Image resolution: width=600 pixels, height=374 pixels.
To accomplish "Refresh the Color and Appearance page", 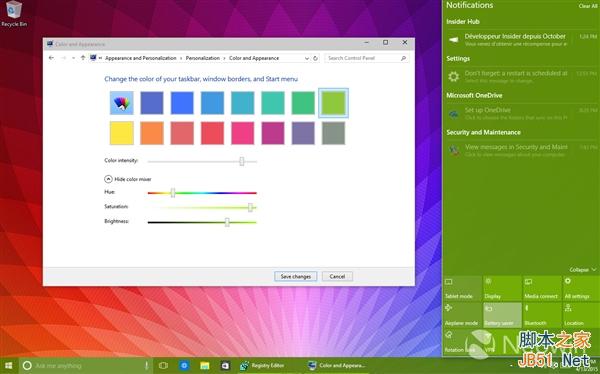I will pos(315,58).
